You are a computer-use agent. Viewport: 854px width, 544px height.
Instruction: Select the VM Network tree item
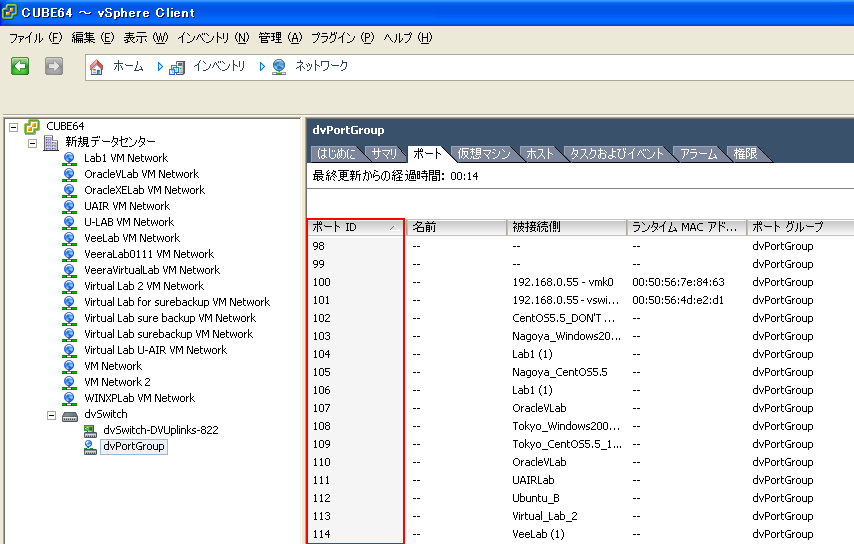click(x=113, y=366)
